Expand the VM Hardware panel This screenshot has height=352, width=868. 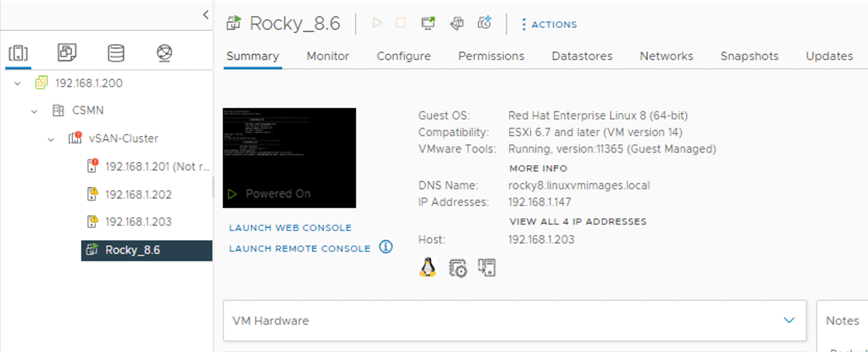click(788, 320)
